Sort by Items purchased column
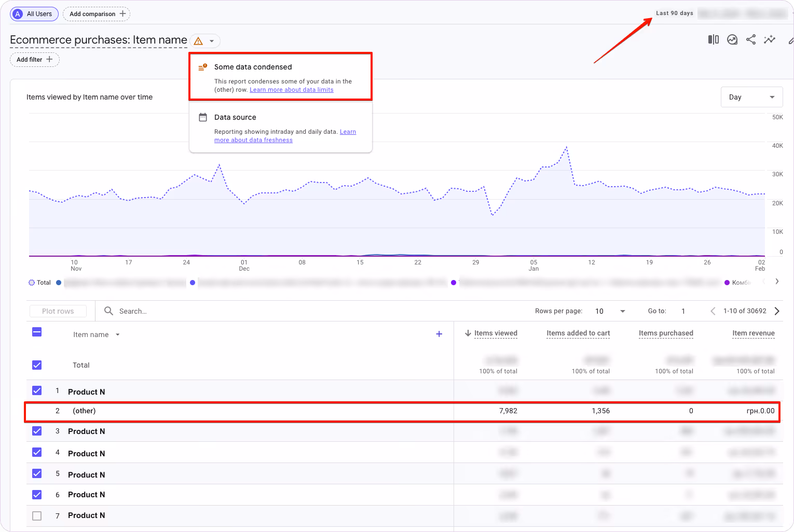This screenshot has height=532, width=794. pyautogui.click(x=666, y=333)
